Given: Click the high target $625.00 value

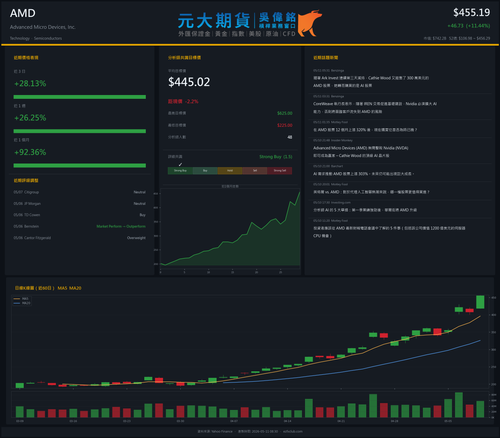Looking at the screenshot, I should click(x=285, y=113).
